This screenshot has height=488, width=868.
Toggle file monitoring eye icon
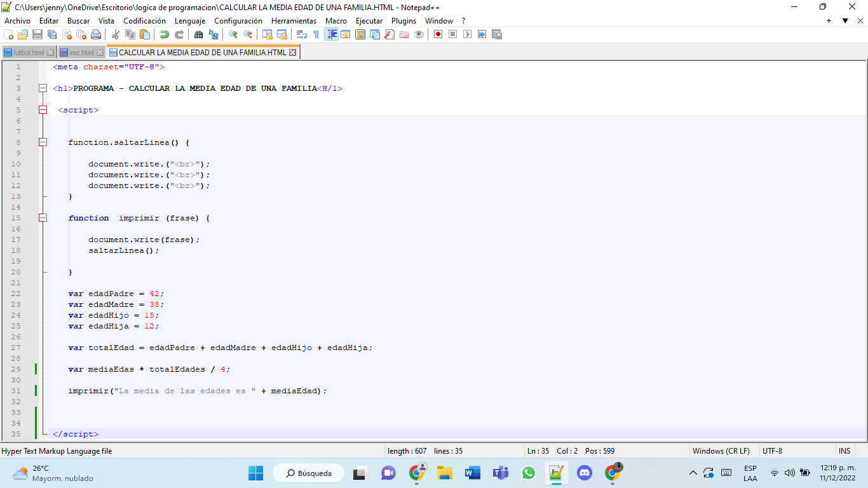419,34
